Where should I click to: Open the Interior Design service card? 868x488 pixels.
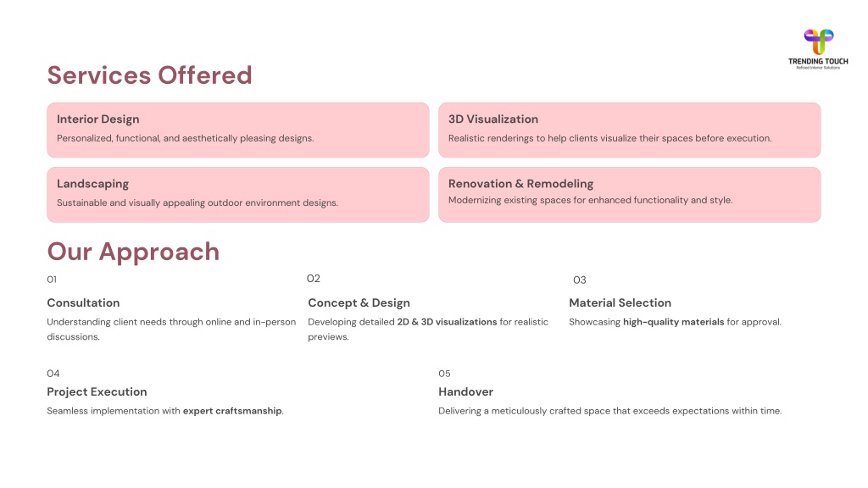[x=237, y=130]
